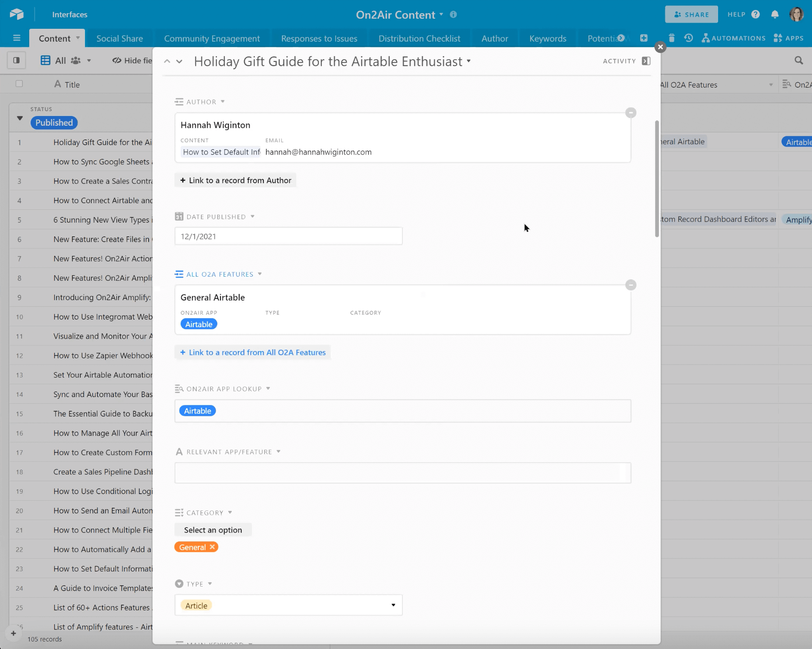The image size is (812, 649).
Task: Click the Date Published calendar icon
Action: pyautogui.click(x=179, y=216)
